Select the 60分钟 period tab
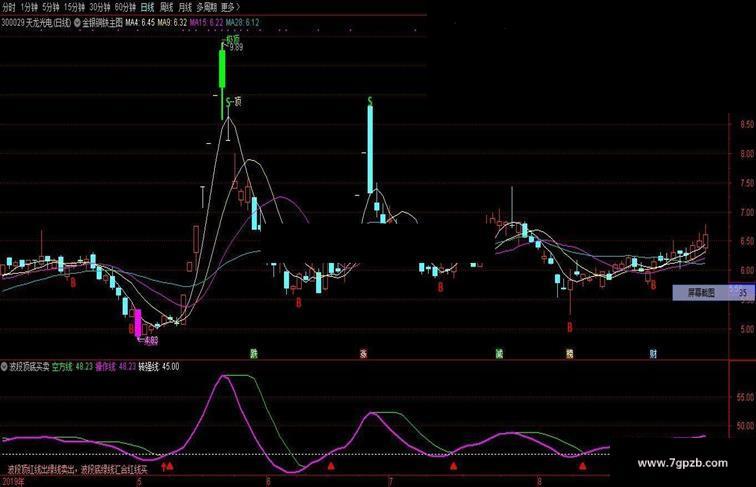Image resolution: width=756 pixels, height=487 pixels. [x=125, y=7]
